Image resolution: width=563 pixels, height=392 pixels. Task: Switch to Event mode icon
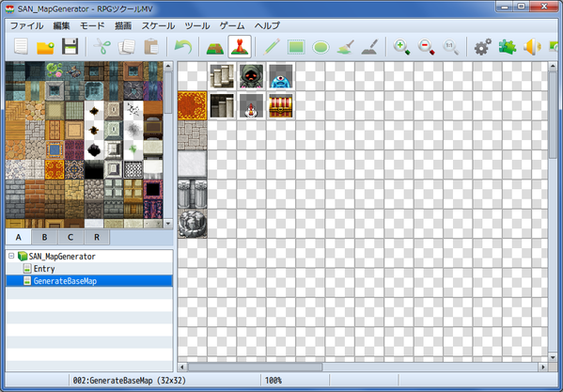[240, 47]
